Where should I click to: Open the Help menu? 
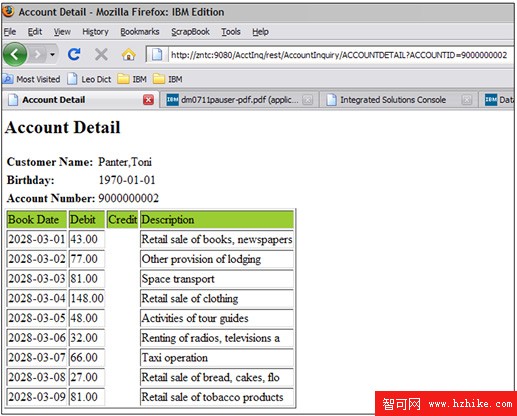click(260, 32)
